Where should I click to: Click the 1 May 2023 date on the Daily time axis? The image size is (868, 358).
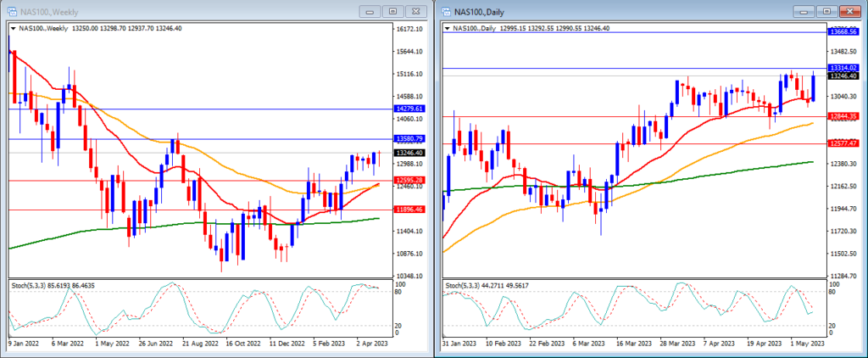[x=809, y=344]
